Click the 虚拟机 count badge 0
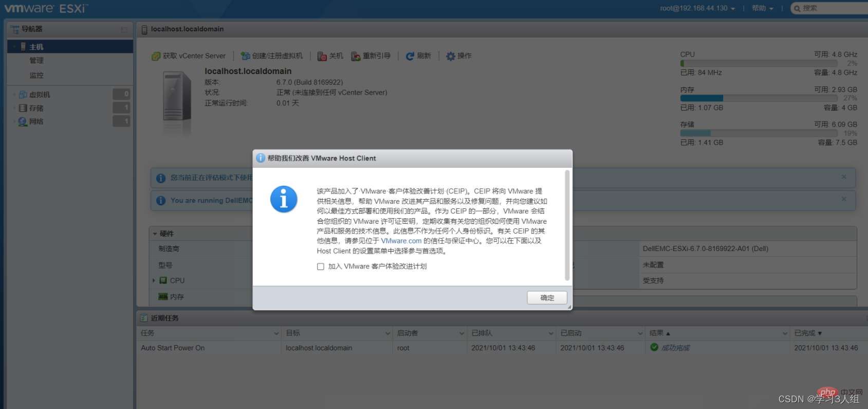The width and height of the screenshot is (868, 409). (121, 94)
